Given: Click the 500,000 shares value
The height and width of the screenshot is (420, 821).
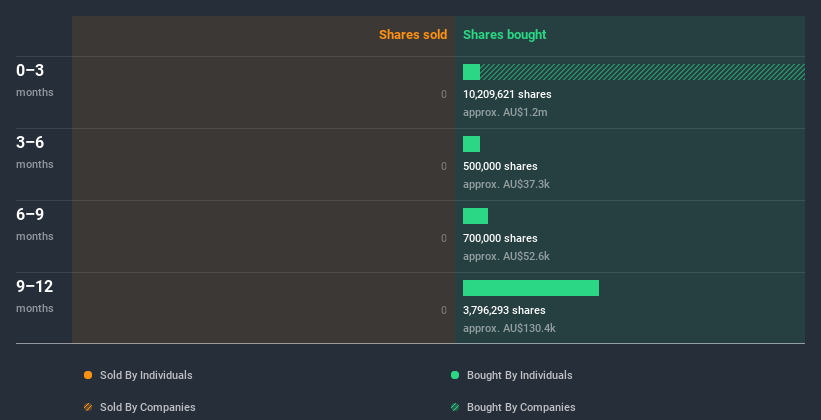Looking at the screenshot, I should [x=500, y=166].
